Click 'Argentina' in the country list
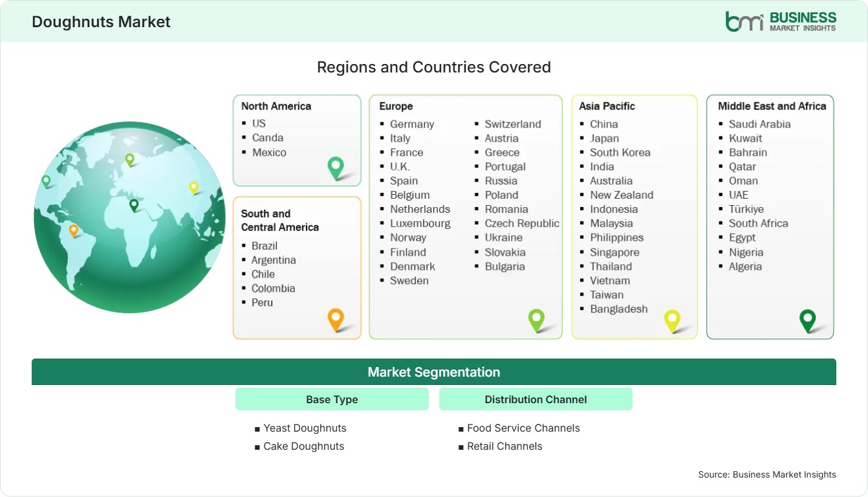This screenshot has height=497, width=868. pyautogui.click(x=274, y=260)
